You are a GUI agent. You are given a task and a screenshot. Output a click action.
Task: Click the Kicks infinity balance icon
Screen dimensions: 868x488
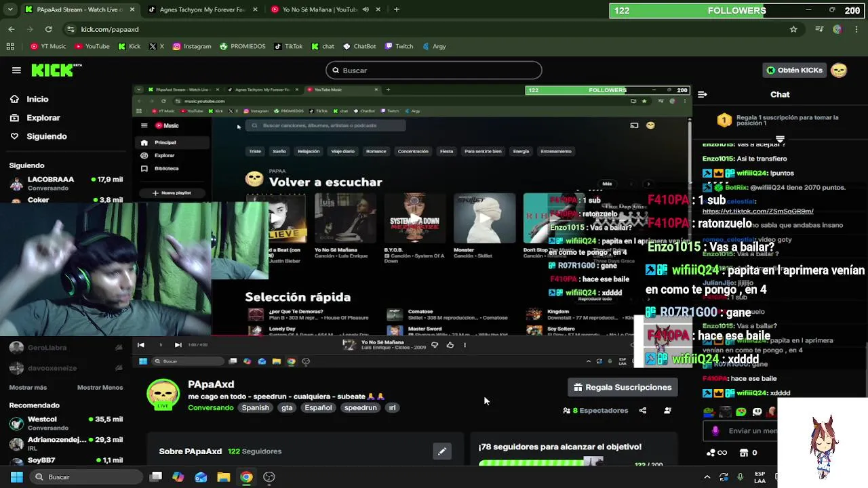click(x=716, y=453)
